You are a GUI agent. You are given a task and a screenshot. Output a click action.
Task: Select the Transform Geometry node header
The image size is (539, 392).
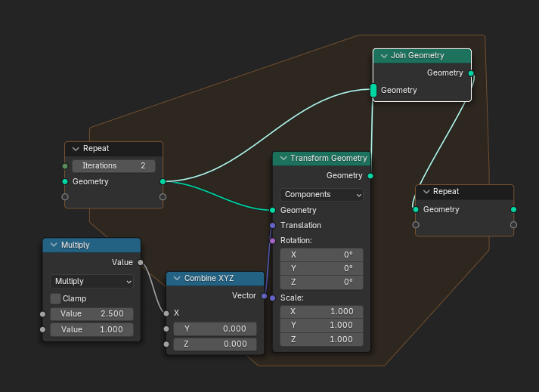click(321, 159)
